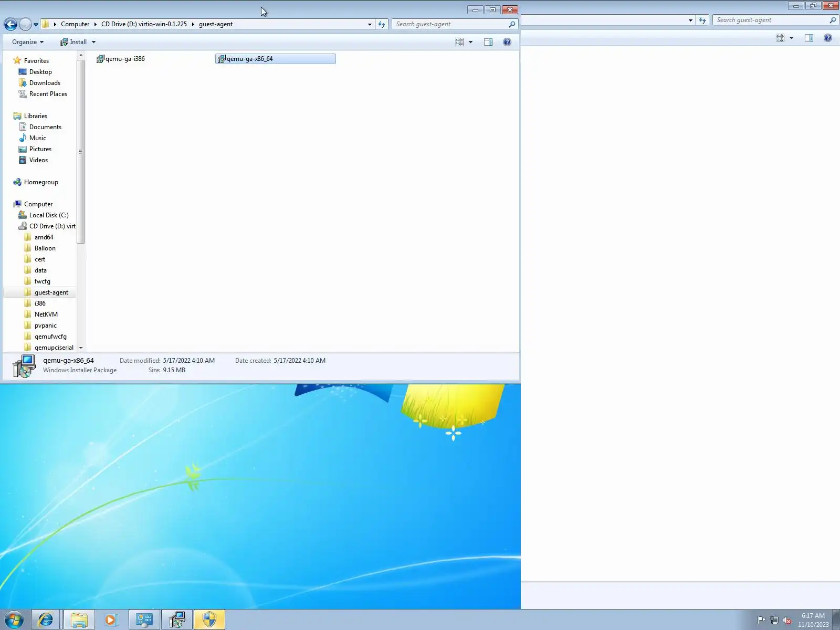Open the Music library
Image resolution: width=840 pixels, height=630 pixels.
(38, 138)
